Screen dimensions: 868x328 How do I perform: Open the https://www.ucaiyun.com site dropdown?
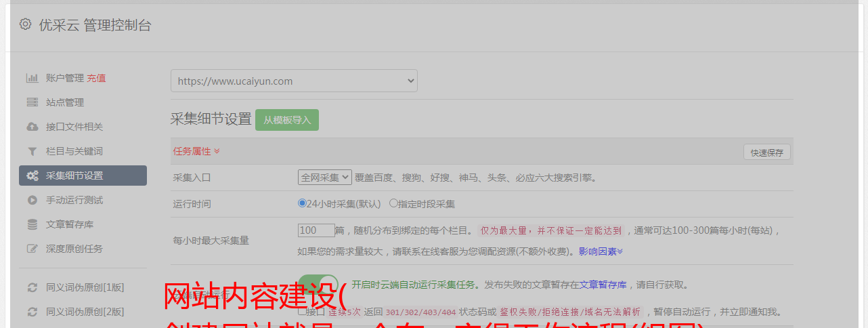click(x=294, y=81)
